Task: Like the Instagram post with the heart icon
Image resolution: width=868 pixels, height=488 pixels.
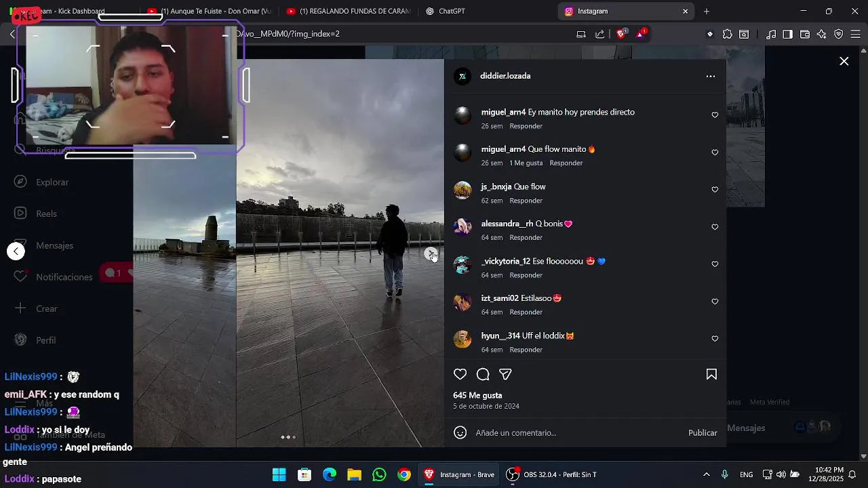Action: (x=460, y=374)
